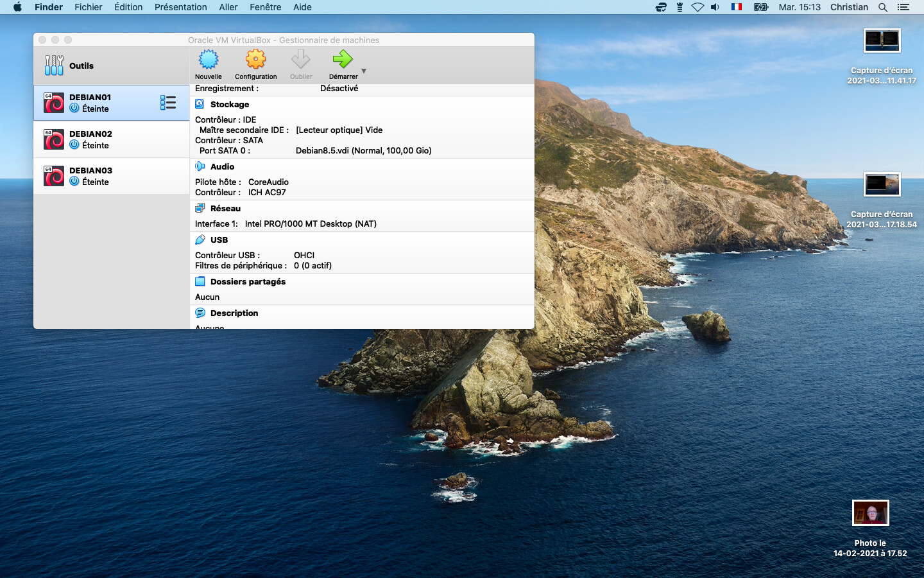Open the Réseau section header
Screen dimensions: 924x578
[225, 208]
